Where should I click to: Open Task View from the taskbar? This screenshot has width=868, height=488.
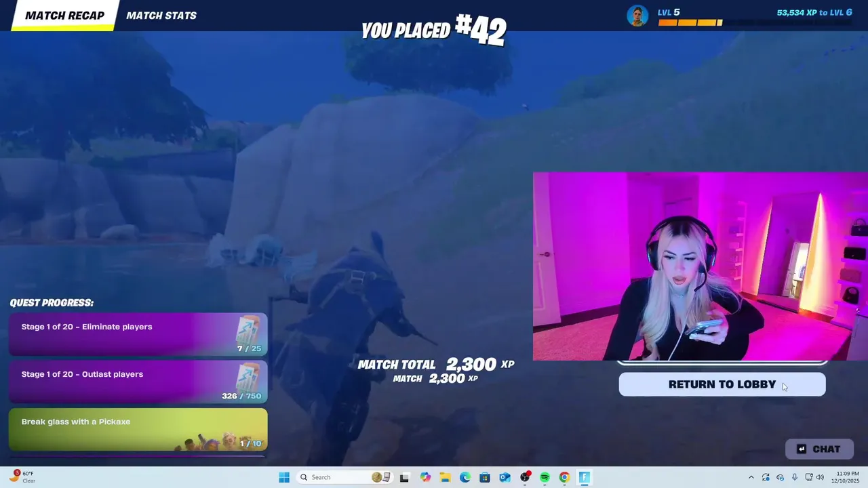click(404, 477)
